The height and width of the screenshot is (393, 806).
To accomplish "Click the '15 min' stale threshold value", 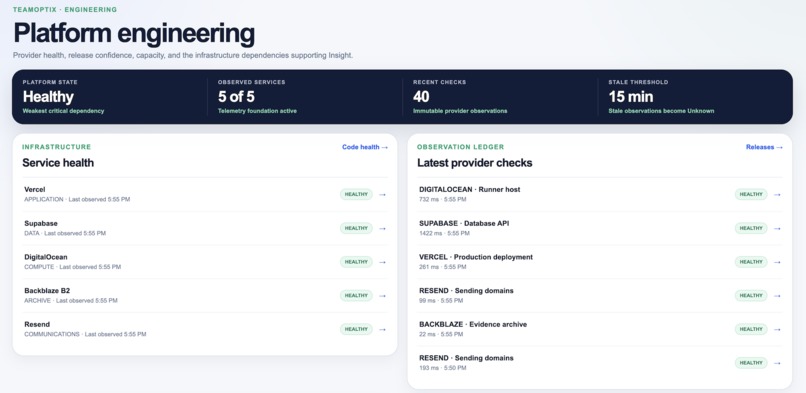I will (631, 97).
